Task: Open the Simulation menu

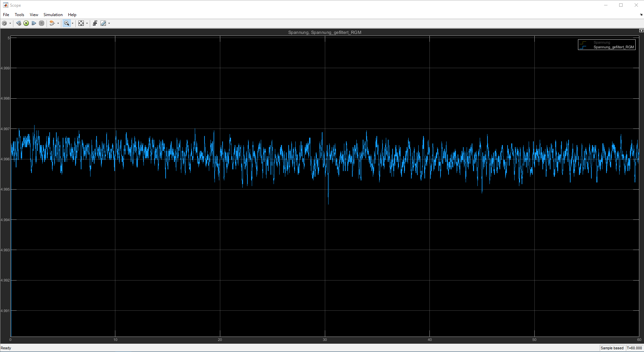Action: click(x=53, y=15)
